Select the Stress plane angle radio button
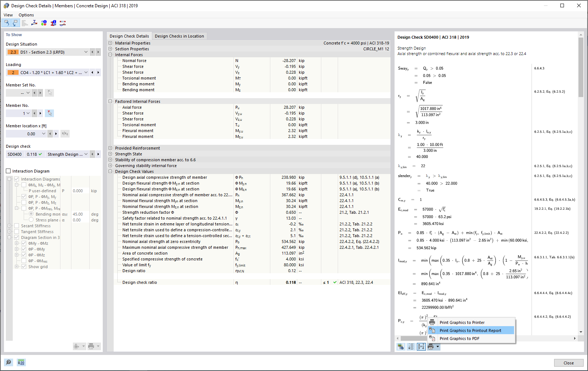 pyautogui.click(x=31, y=220)
